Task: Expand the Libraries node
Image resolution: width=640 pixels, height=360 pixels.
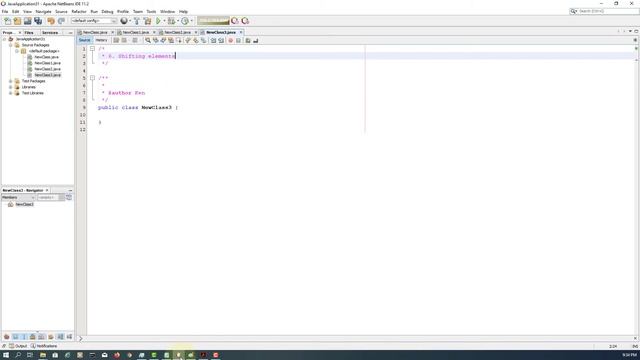Action: 11,87
